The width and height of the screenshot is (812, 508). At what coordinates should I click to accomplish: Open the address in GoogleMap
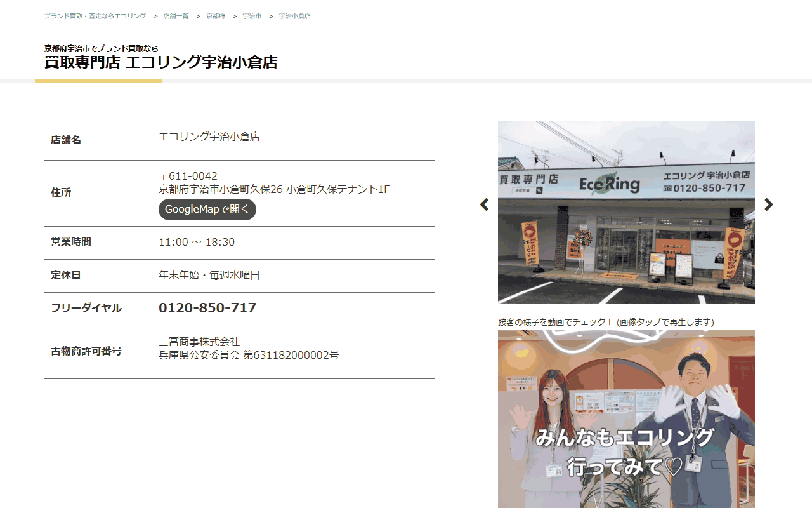(207, 210)
